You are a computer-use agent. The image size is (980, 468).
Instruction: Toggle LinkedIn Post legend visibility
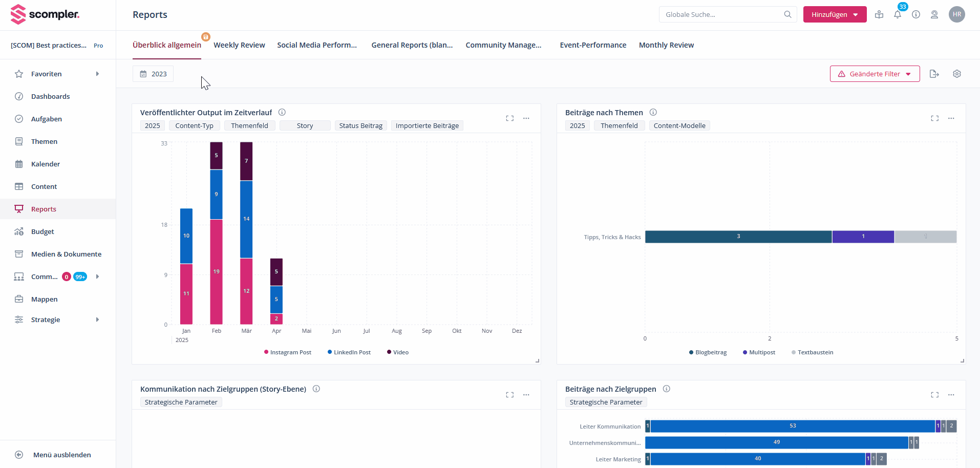pos(349,352)
